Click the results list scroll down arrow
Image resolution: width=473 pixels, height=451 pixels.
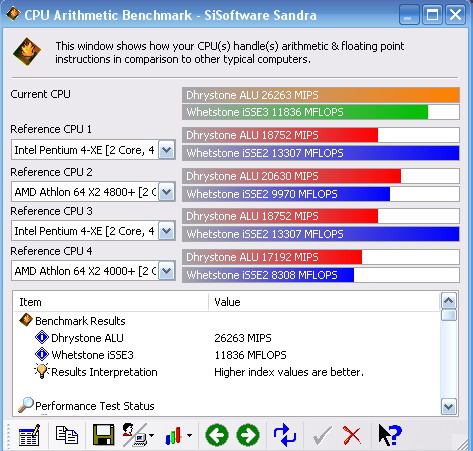point(449,406)
